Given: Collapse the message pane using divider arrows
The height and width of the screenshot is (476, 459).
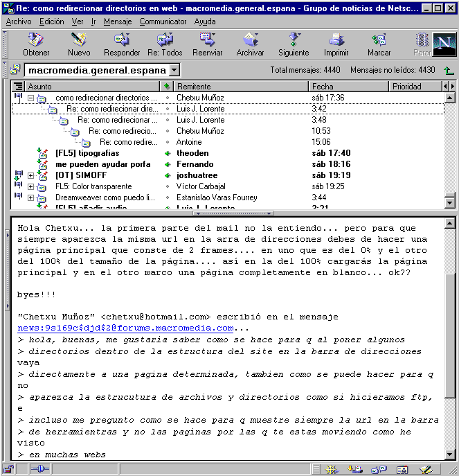Looking at the screenshot, I should click(233, 213).
